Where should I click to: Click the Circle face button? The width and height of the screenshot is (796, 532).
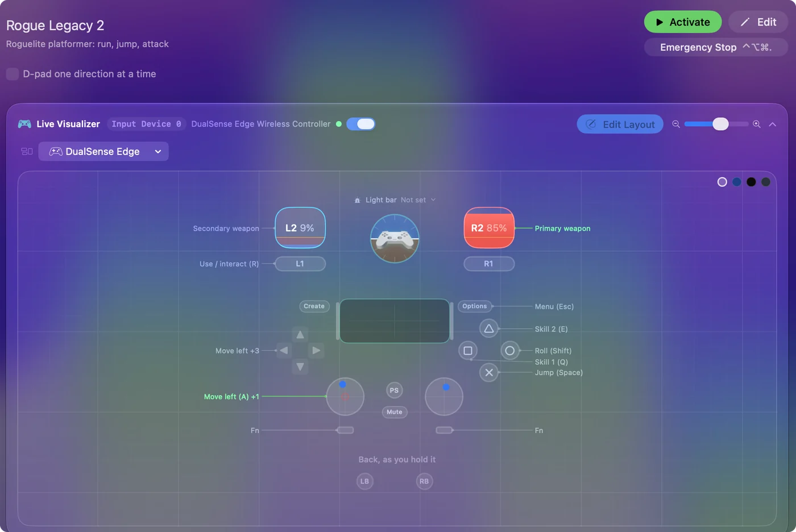click(510, 351)
